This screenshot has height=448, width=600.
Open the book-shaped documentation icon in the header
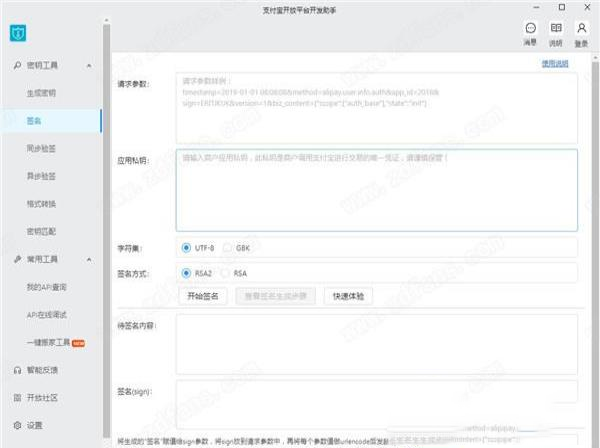click(556, 28)
